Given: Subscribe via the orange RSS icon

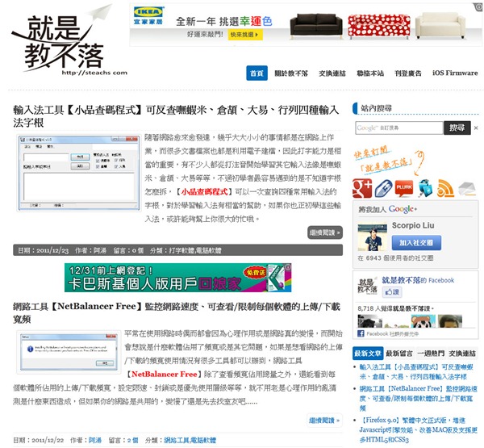Looking at the screenshot, I should (x=445, y=188).
